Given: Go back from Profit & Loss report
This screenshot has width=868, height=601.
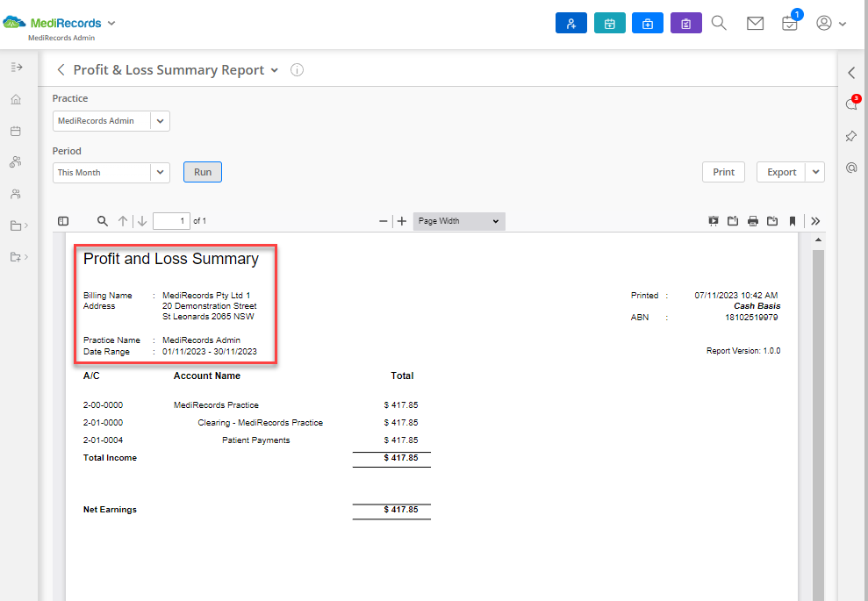Looking at the screenshot, I should (x=61, y=69).
